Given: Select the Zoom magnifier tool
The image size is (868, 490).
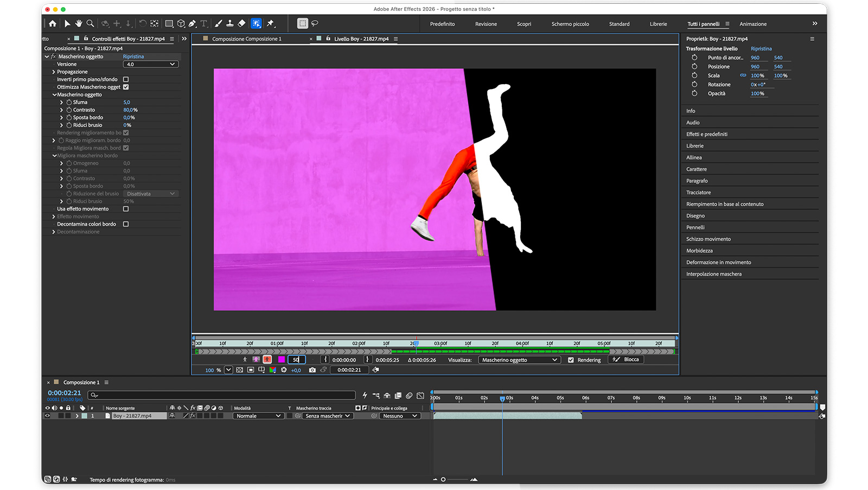Looking at the screenshot, I should point(90,23).
